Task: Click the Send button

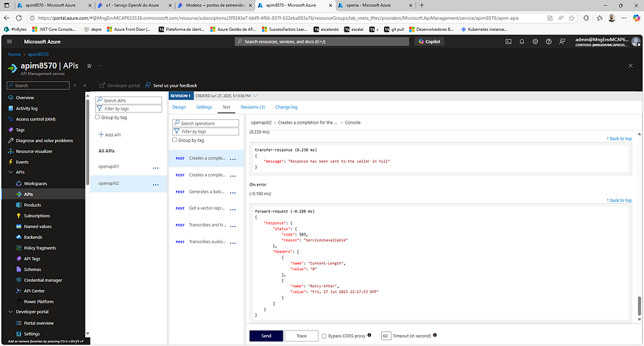Action: (x=266, y=336)
